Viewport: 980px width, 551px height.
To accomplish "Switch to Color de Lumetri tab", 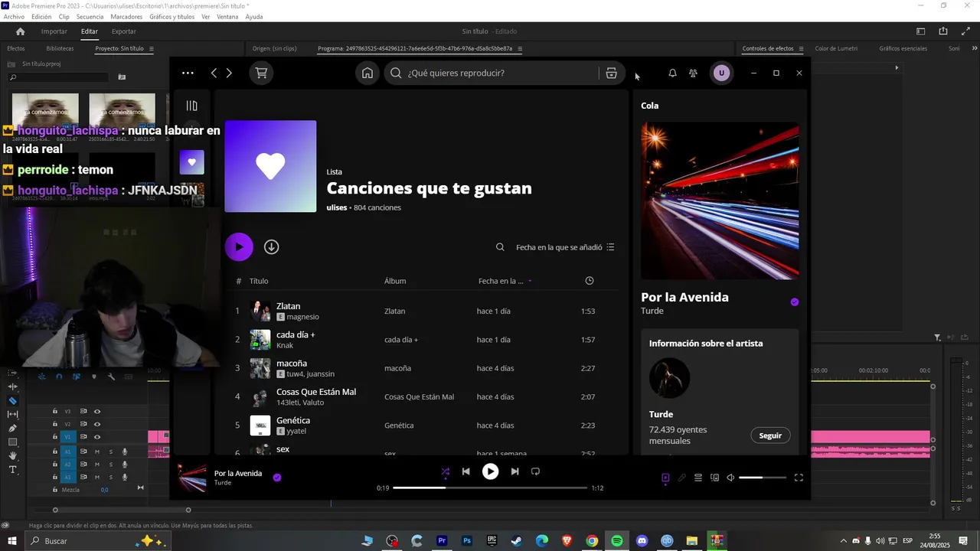I will tap(836, 49).
